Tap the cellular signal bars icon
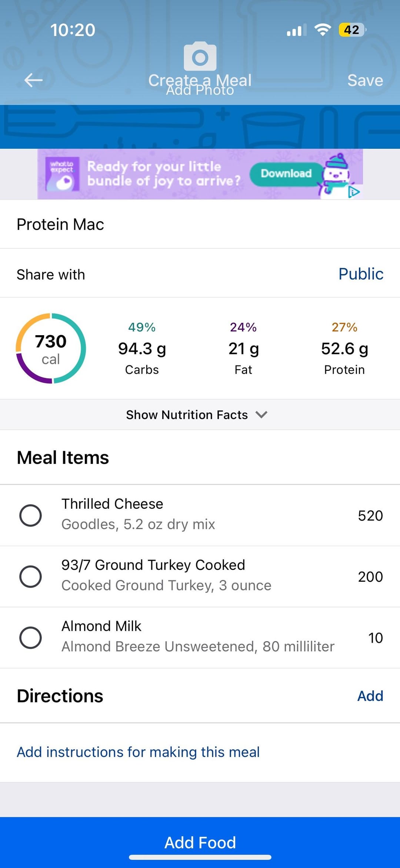This screenshot has width=400, height=868. [296, 30]
